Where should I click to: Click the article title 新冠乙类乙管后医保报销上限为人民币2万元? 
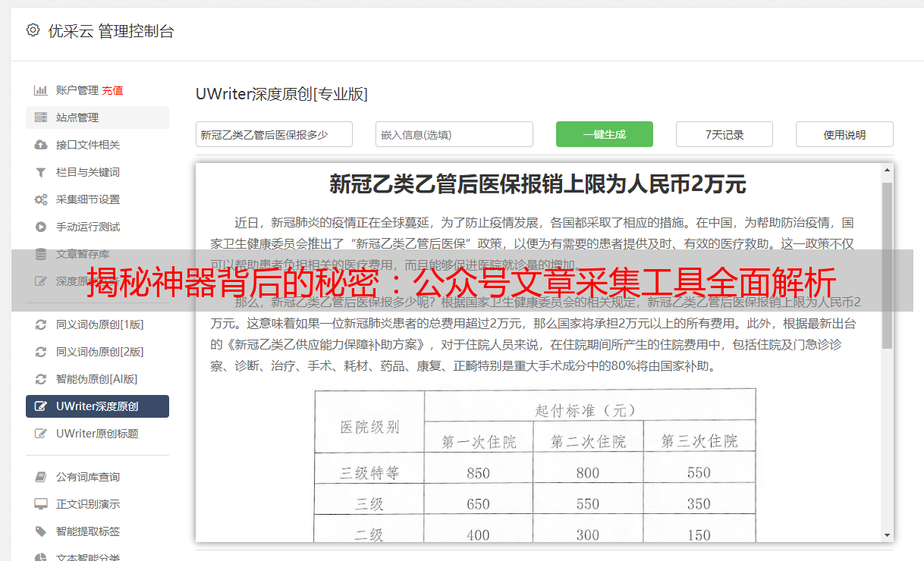coord(538,184)
